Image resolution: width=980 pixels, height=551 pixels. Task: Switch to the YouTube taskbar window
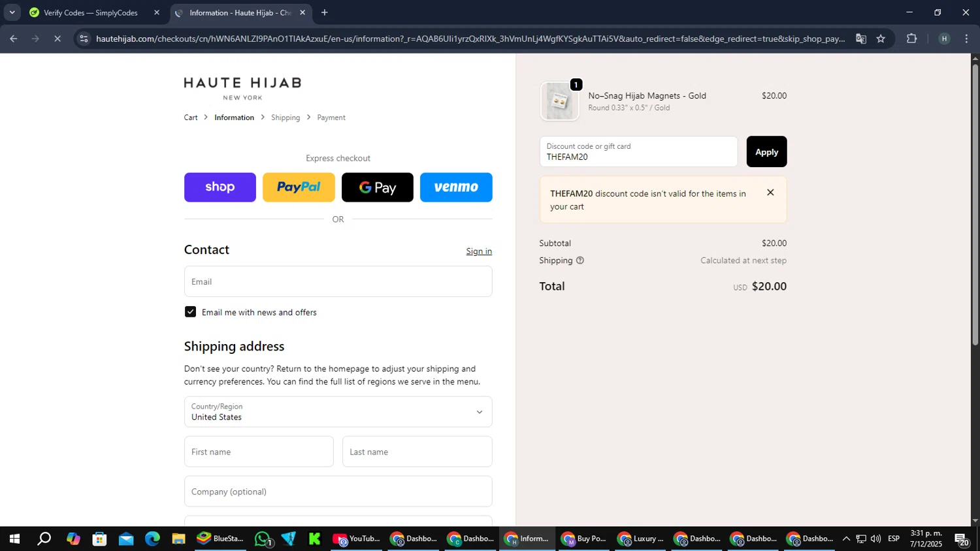point(356,539)
